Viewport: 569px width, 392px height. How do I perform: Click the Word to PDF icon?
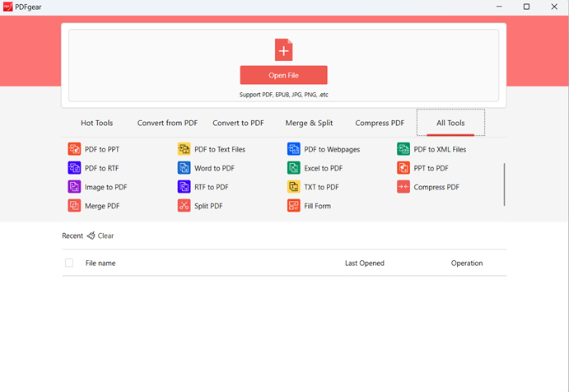[184, 168]
